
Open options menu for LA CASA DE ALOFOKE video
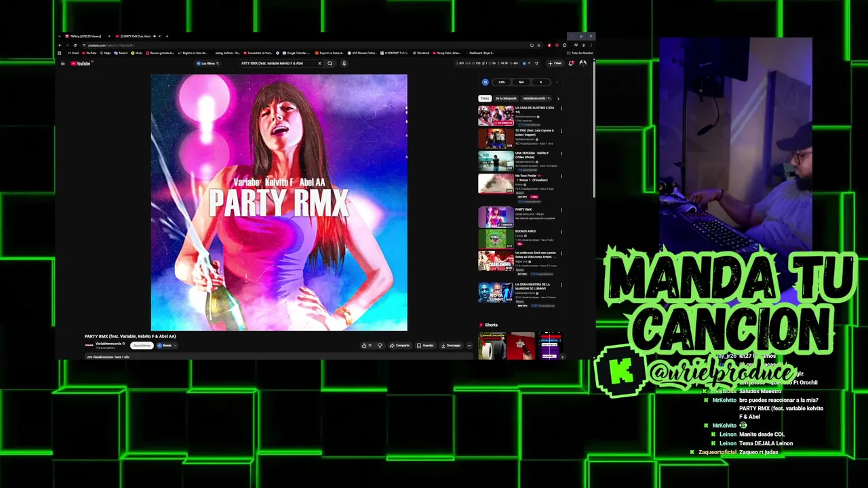pyautogui.click(x=561, y=108)
